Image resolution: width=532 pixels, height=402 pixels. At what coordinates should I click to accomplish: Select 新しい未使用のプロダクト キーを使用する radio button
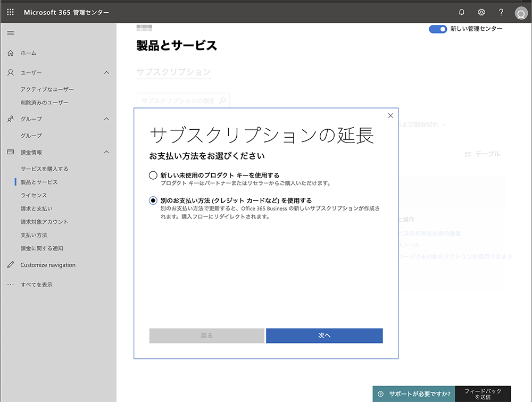[153, 175]
